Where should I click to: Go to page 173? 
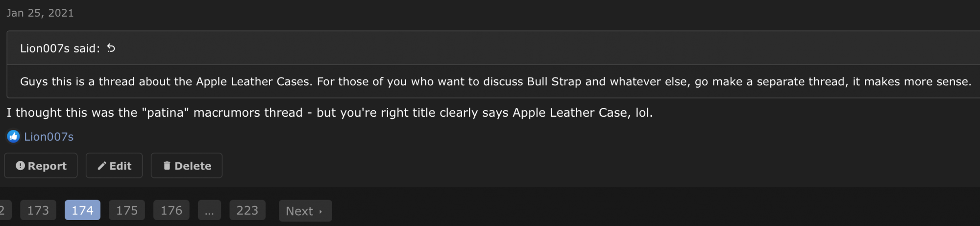[x=38, y=210]
